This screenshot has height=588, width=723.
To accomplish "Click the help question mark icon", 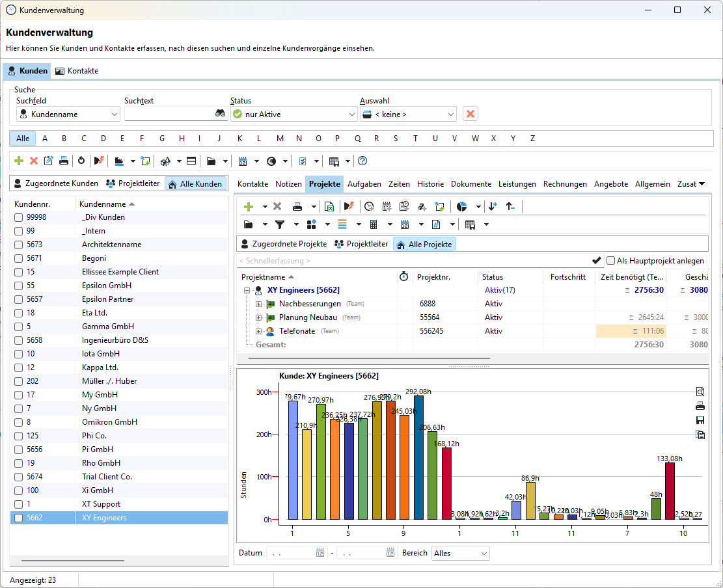I will (x=362, y=161).
